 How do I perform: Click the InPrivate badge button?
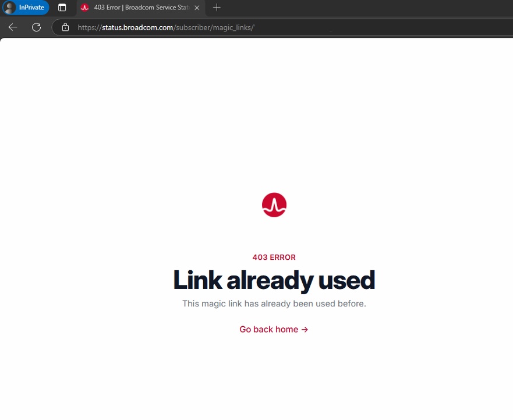click(26, 8)
